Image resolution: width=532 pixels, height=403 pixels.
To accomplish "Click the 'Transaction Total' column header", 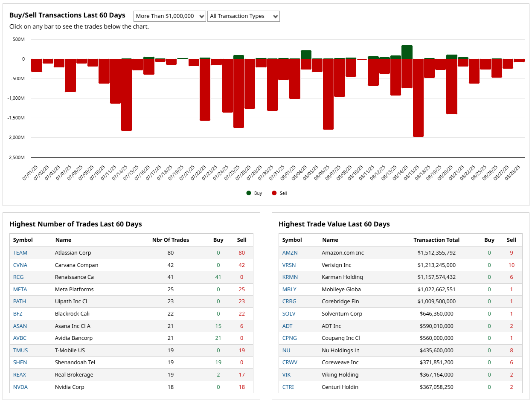I will (436, 240).
